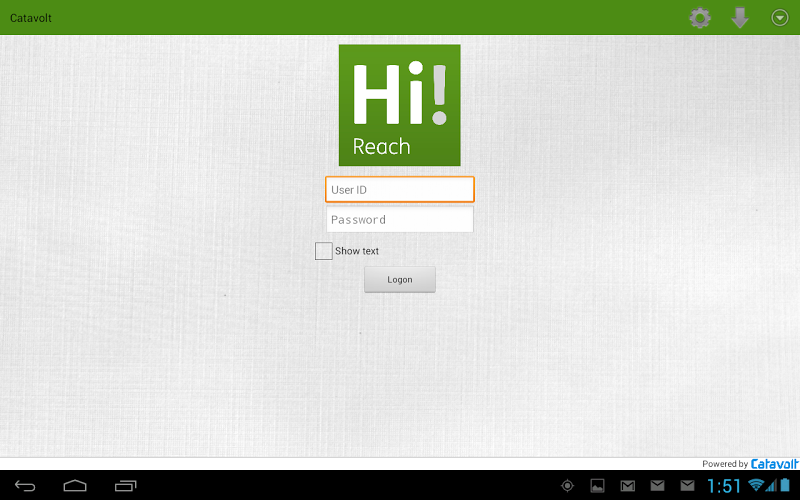The height and width of the screenshot is (500, 800).
Task: Tap the download arrow icon
Action: pos(740,18)
